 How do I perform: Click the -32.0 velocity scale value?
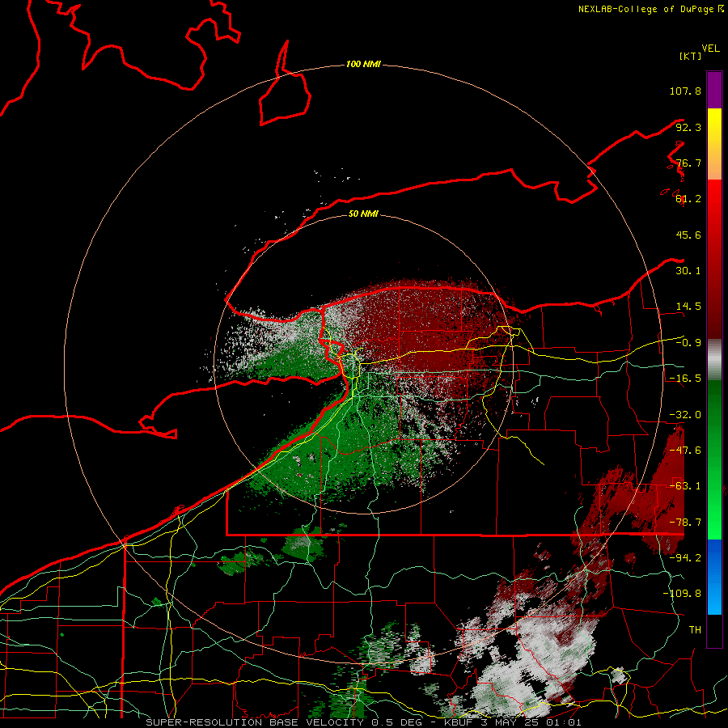(x=685, y=415)
